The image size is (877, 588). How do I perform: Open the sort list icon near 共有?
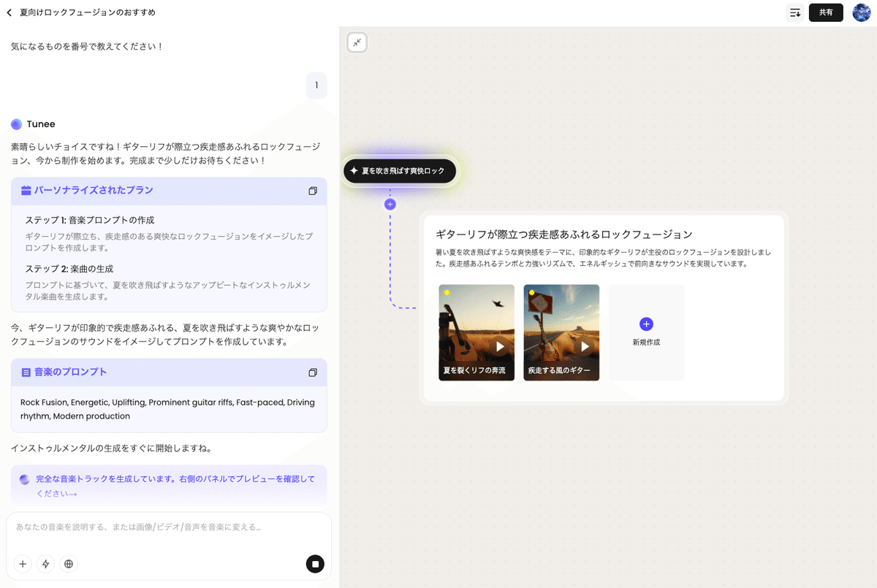(x=795, y=12)
